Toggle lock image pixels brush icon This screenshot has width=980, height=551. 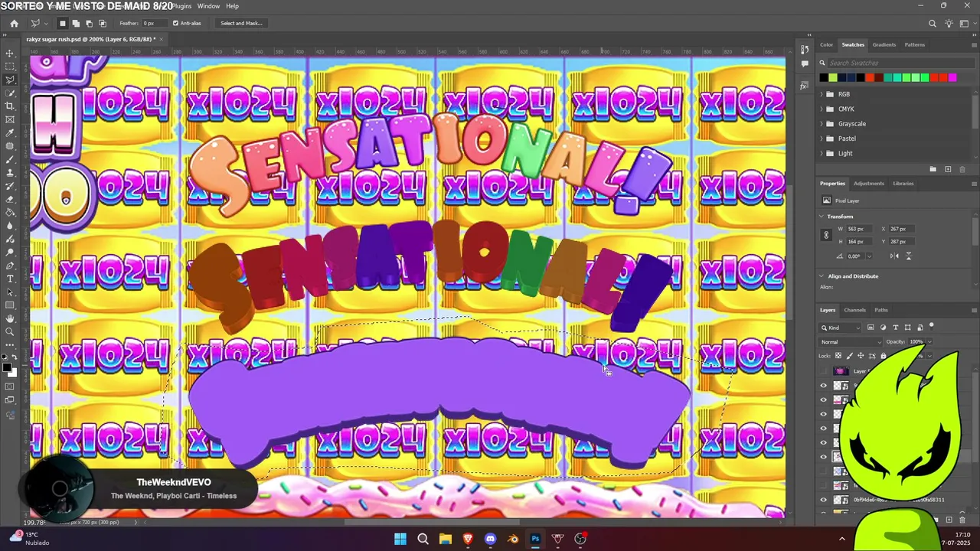click(849, 356)
